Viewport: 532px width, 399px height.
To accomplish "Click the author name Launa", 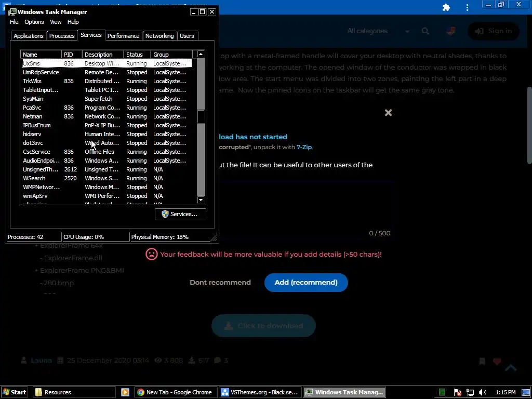I will (x=41, y=361).
